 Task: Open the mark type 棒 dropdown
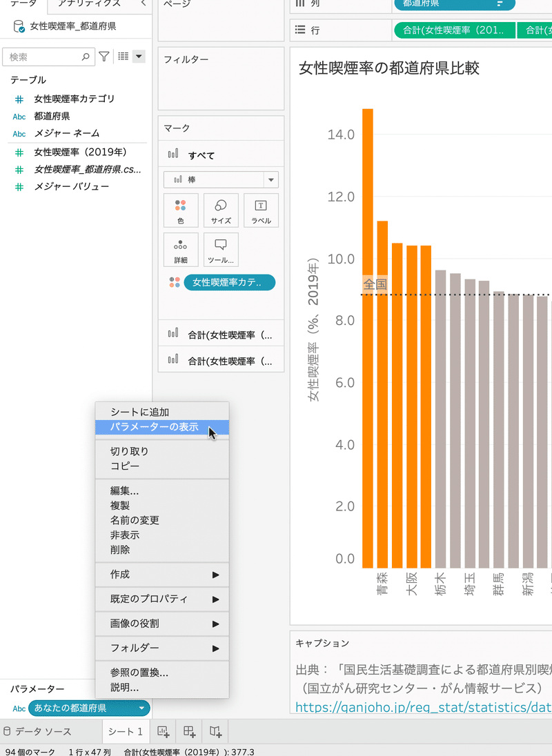[x=271, y=180]
